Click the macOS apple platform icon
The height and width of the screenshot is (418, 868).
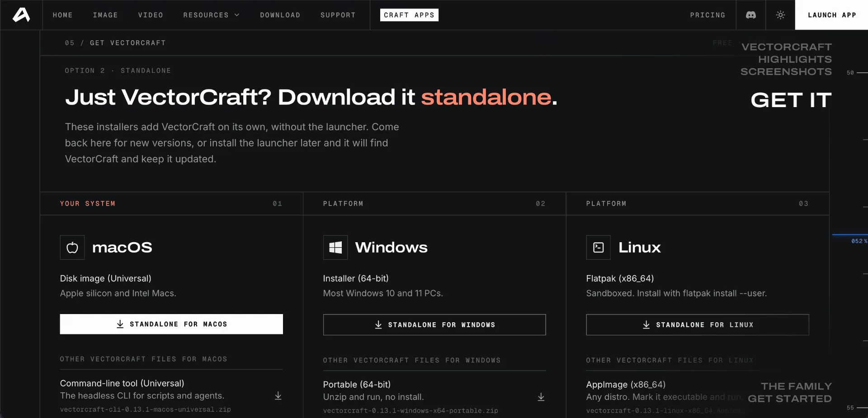72,247
